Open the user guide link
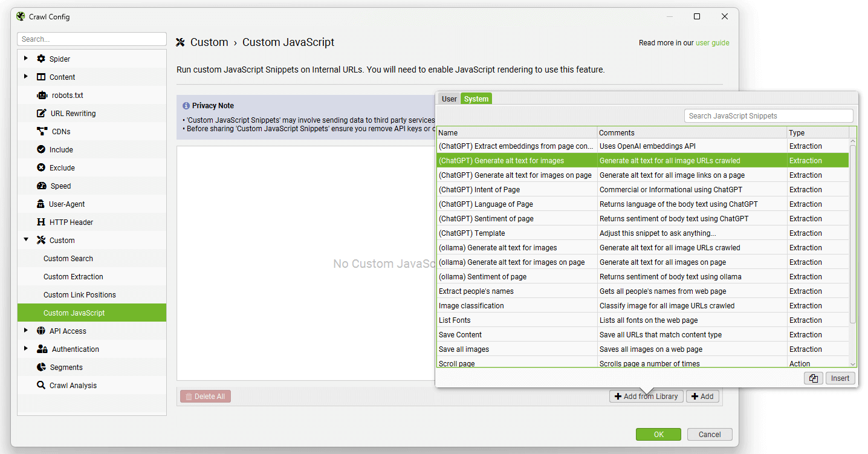868x454 pixels. coord(712,43)
